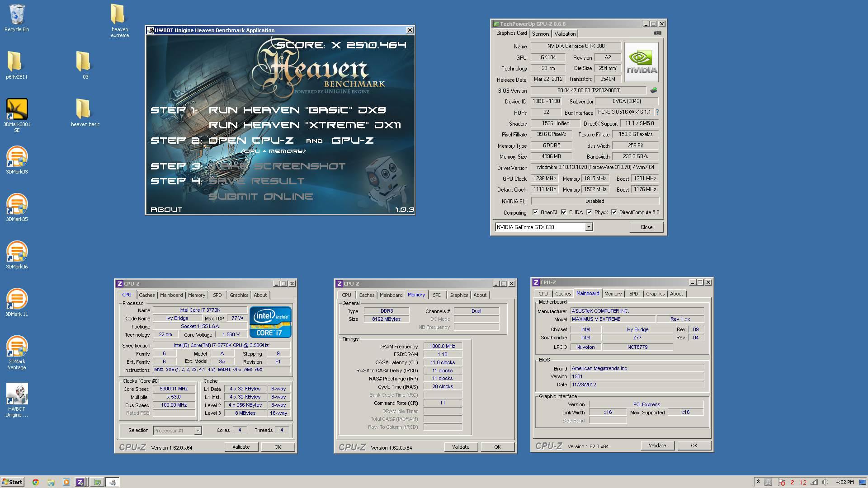Click the GPU-Z taskbar button
The image size is (868, 488).
pyautogui.click(x=97, y=482)
